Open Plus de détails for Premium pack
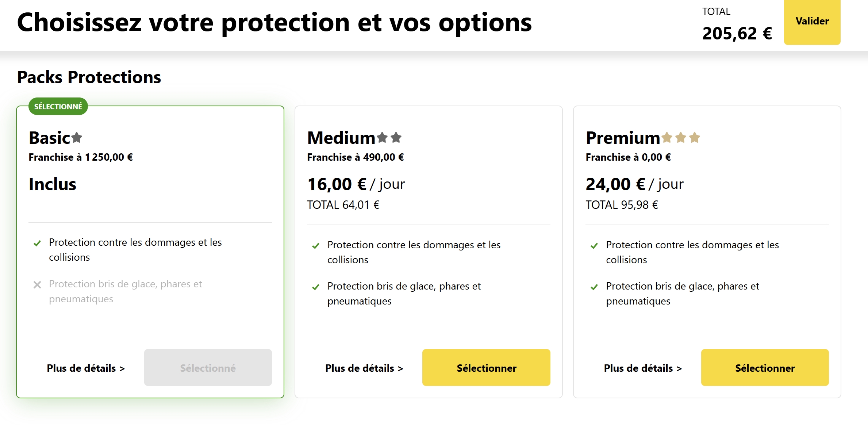Viewport: 868px width, 425px height. click(643, 368)
